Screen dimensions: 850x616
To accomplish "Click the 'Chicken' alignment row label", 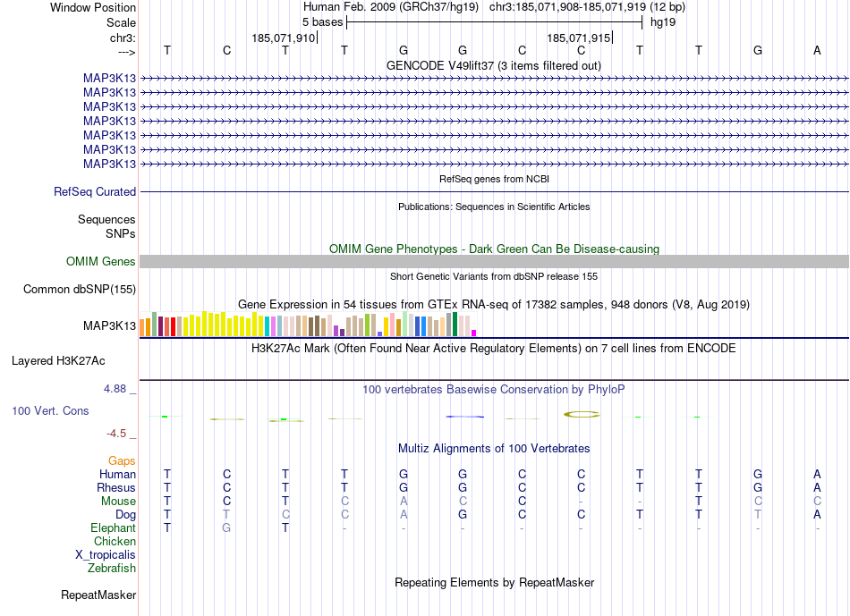I will click(115, 541).
